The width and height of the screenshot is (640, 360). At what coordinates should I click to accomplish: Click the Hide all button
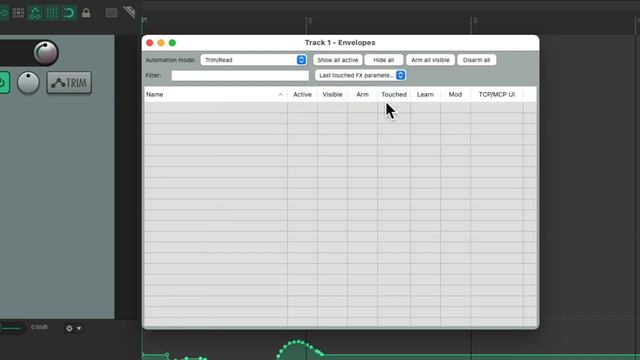[x=384, y=60]
